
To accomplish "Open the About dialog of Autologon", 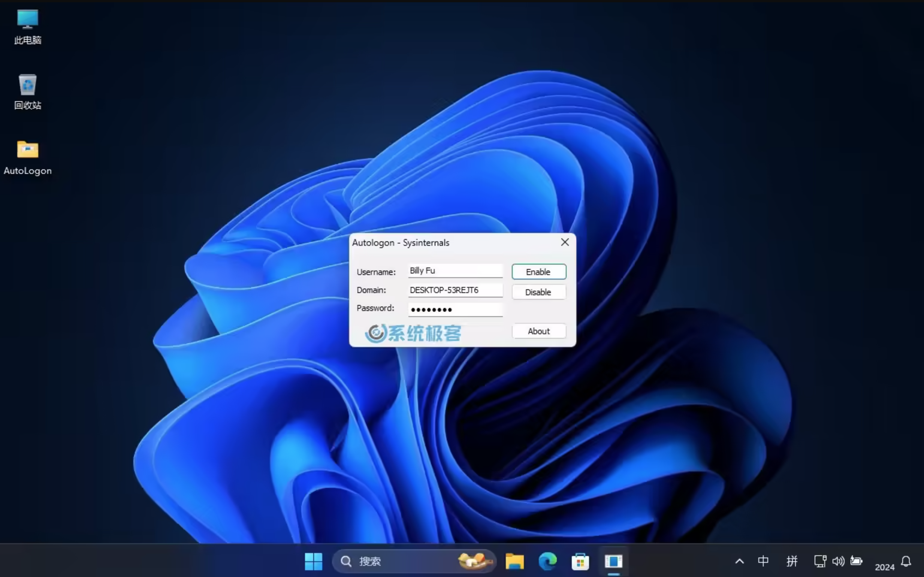I will point(538,331).
